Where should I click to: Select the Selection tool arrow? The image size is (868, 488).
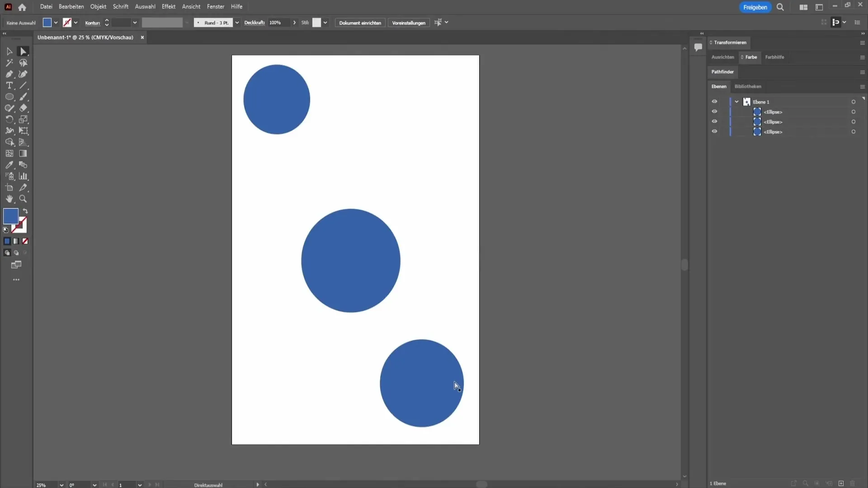[9, 52]
